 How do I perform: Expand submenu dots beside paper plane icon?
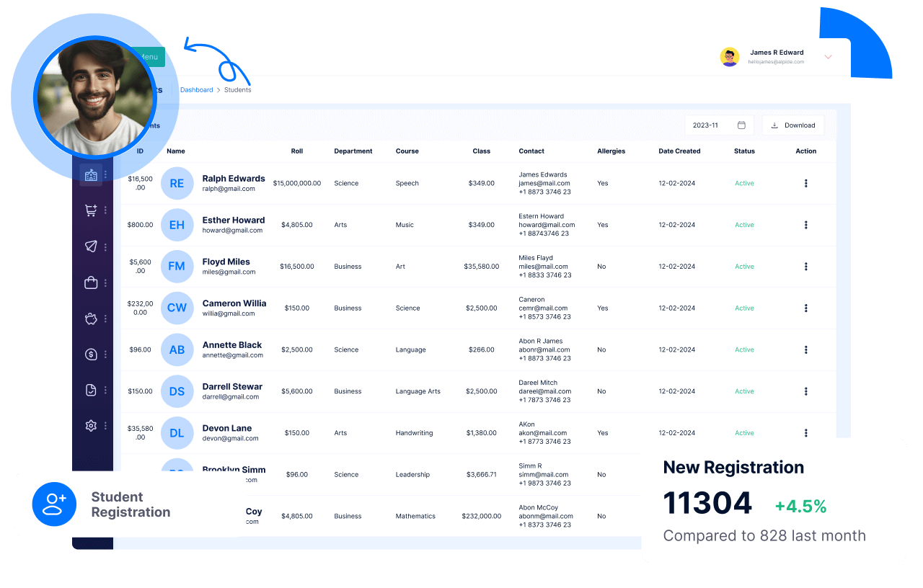point(105,246)
